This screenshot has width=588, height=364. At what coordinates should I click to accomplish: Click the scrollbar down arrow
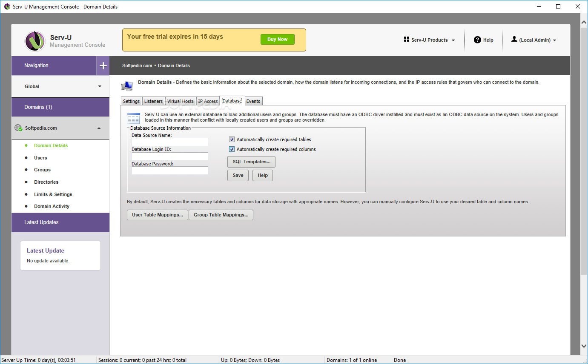(584, 346)
